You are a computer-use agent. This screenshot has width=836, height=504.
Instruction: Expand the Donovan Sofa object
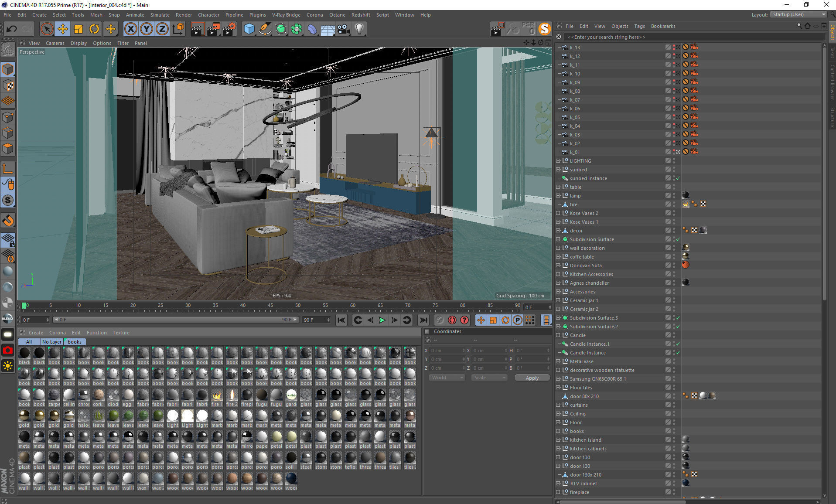click(558, 266)
